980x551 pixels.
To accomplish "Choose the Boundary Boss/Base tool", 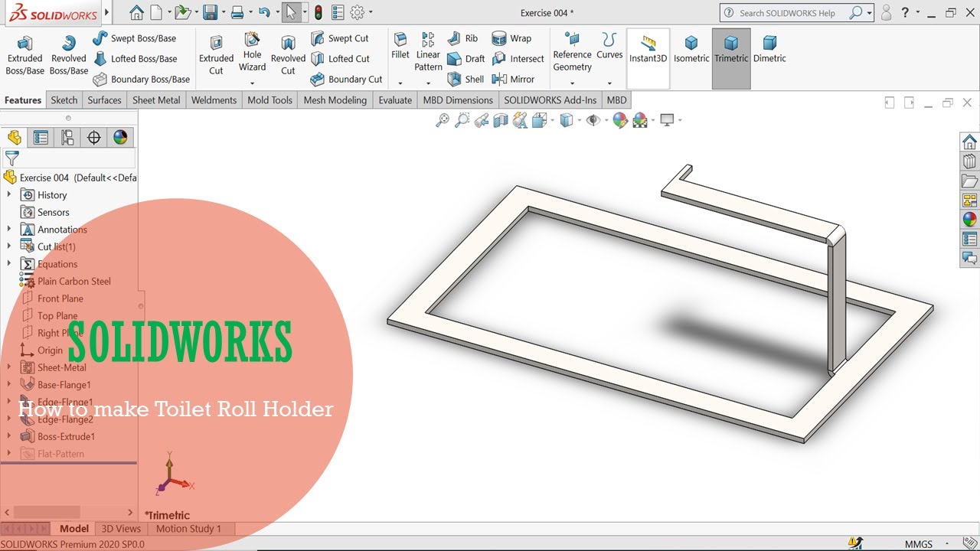I will [142, 79].
